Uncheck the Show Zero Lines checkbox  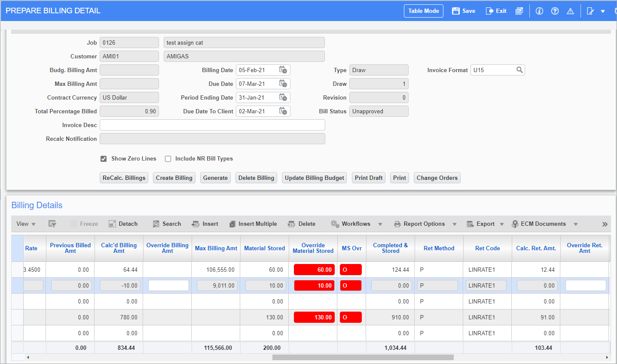104,158
